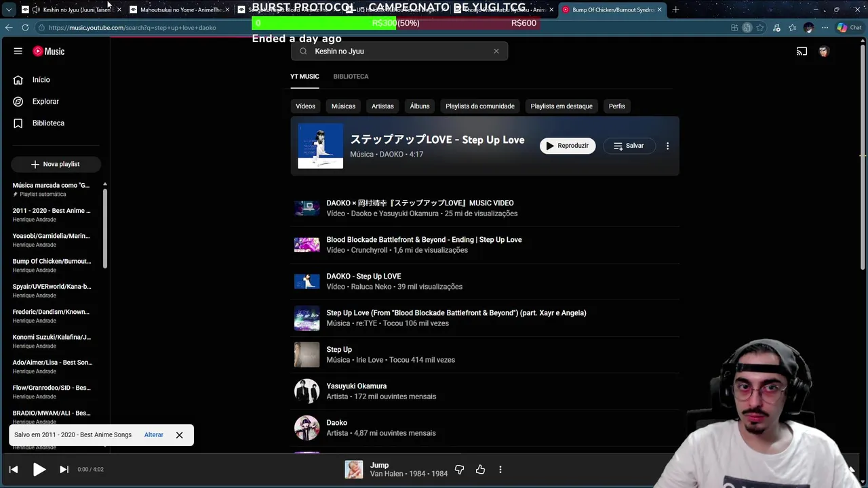This screenshot has height=488, width=868.
Task: Click the browser back arrow
Action: tap(9, 27)
